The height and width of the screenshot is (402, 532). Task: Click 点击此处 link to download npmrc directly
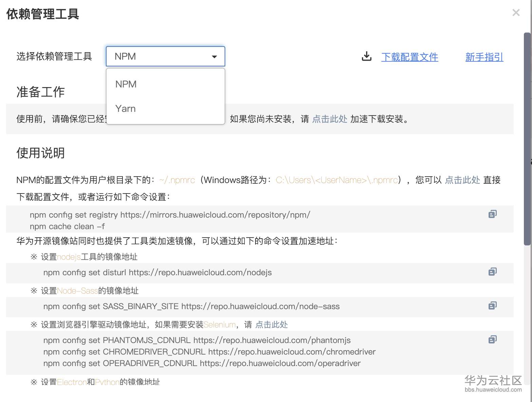462,180
